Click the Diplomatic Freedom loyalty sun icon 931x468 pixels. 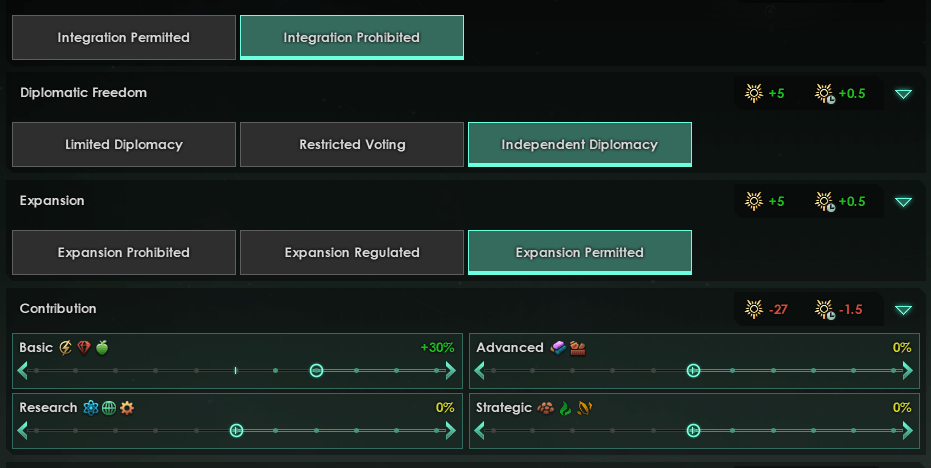tap(754, 93)
